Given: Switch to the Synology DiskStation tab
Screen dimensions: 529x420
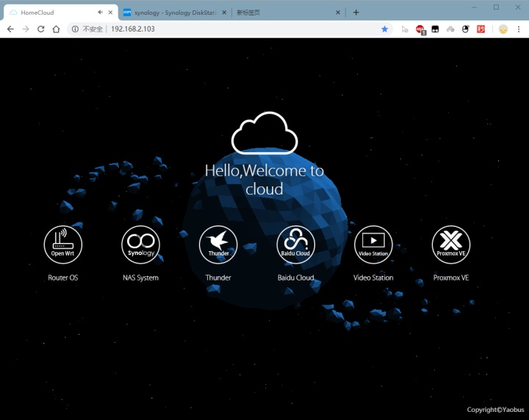Looking at the screenshot, I should tap(176, 12).
